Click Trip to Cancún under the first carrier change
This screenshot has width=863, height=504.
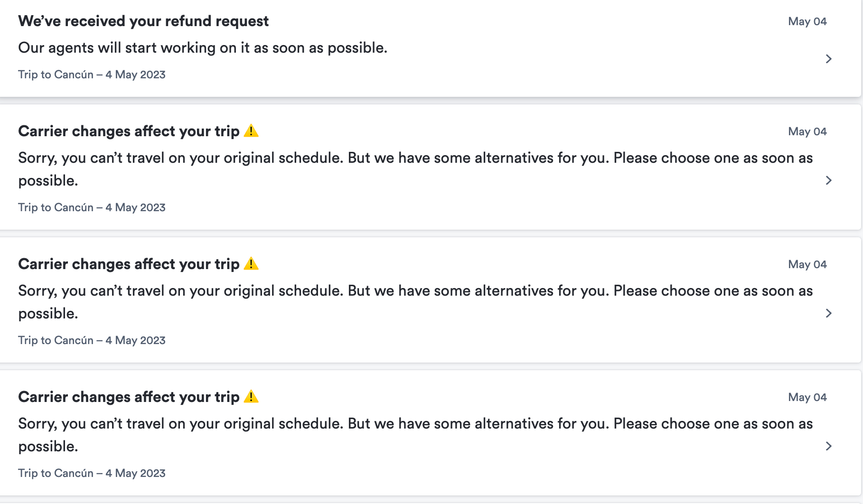92,207
